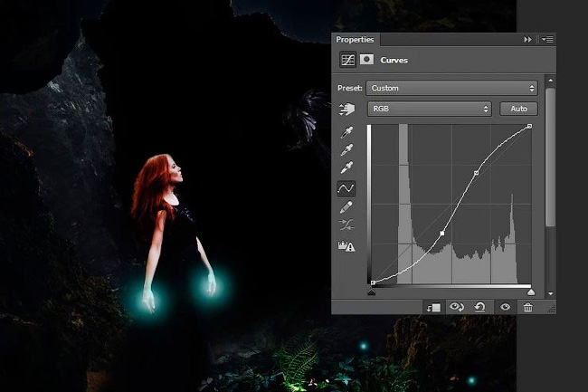Viewport: 588px width, 392px height.
Task: Click the Auto button
Action: pyautogui.click(x=518, y=109)
